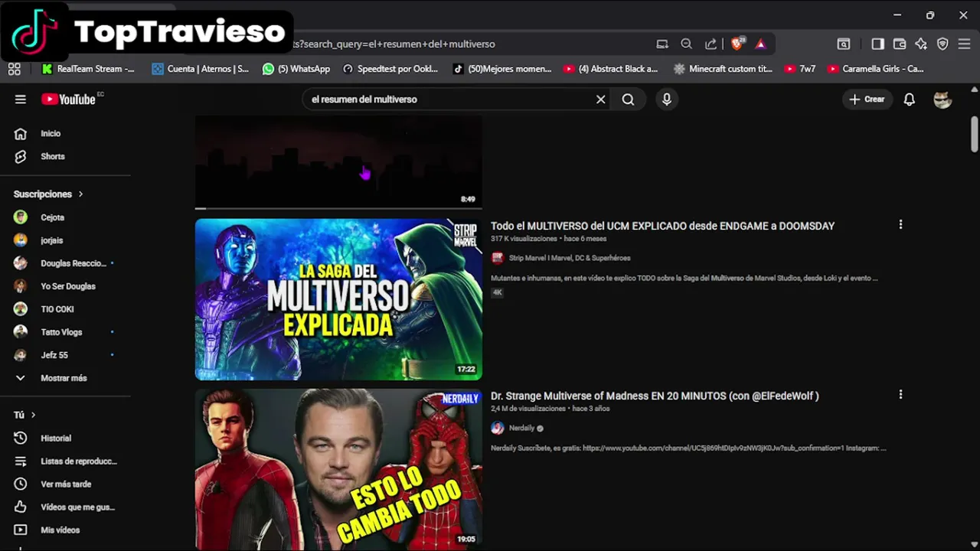980x551 pixels.
Task: Open the Speedtest por Ookla bookmark
Action: 390,69
